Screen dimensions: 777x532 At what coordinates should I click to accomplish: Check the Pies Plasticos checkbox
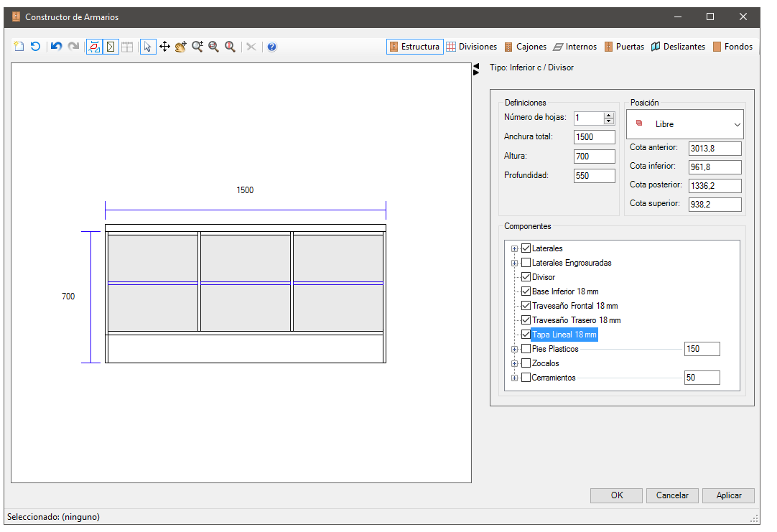pos(526,349)
